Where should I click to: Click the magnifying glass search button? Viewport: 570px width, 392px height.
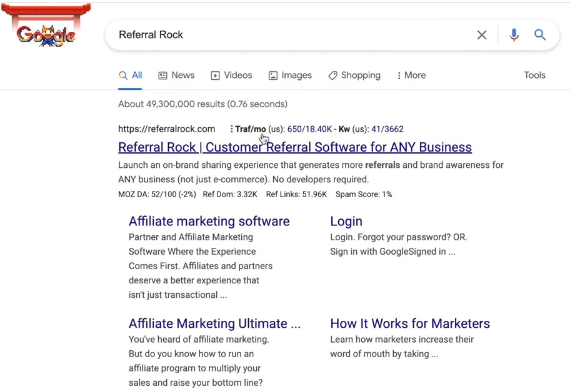[540, 35]
